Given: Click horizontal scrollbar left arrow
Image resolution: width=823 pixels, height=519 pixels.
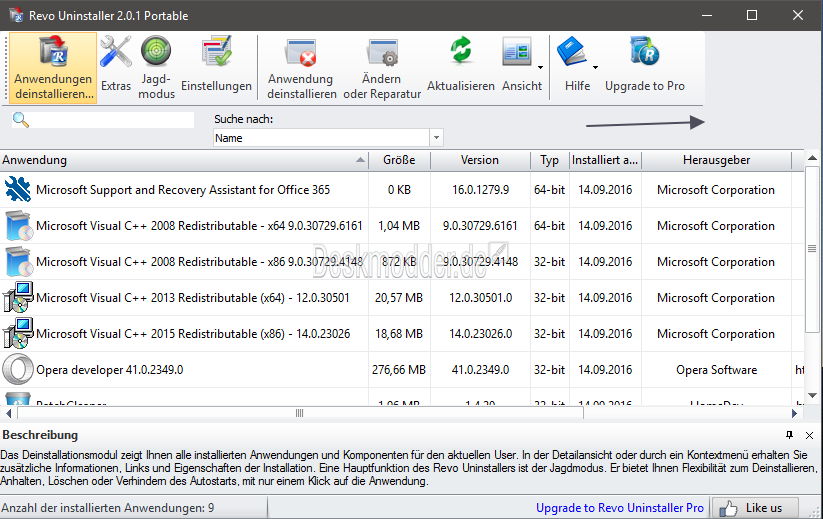Looking at the screenshot, I should [8, 414].
